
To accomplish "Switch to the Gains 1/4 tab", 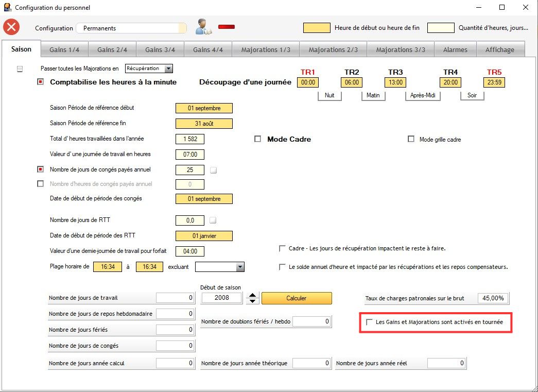I will (x=64, y=49).
